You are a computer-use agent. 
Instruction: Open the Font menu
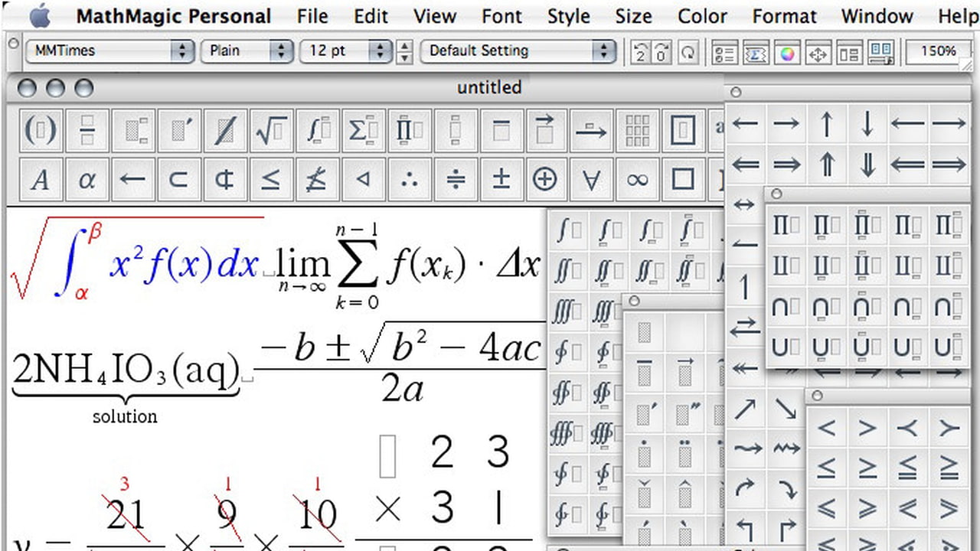[501, 15]
